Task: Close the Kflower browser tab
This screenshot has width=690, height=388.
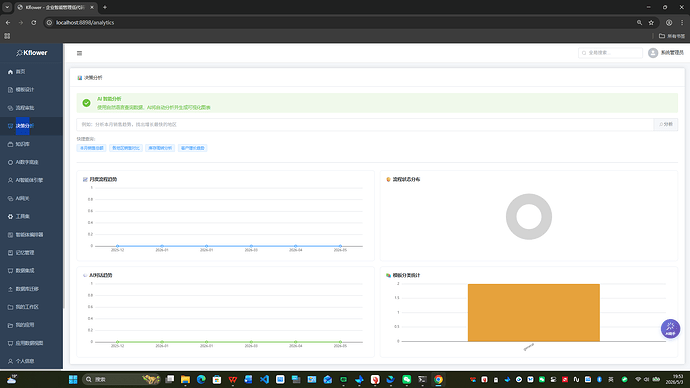Action: click(x=92, y=7)
